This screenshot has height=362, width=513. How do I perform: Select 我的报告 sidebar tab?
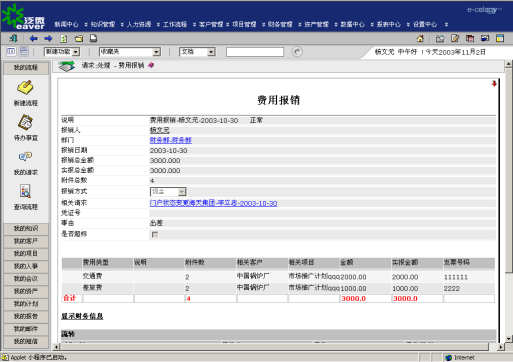click(26, 316)
